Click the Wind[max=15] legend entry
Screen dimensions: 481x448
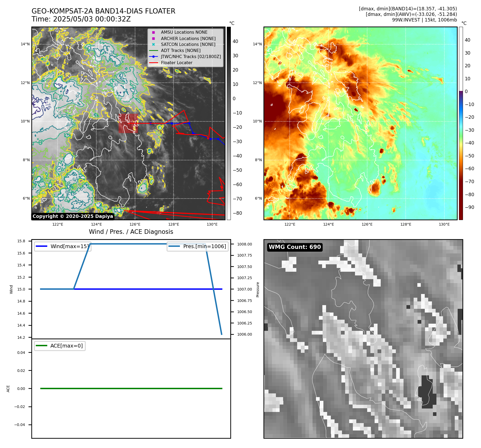tap(63, 246)
